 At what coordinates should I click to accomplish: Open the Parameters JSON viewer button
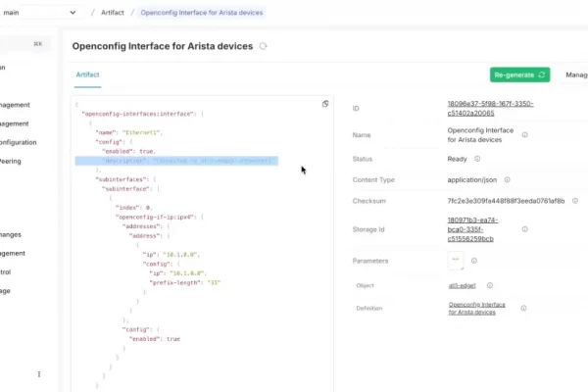pyautogui.click(x=456, y=261)
